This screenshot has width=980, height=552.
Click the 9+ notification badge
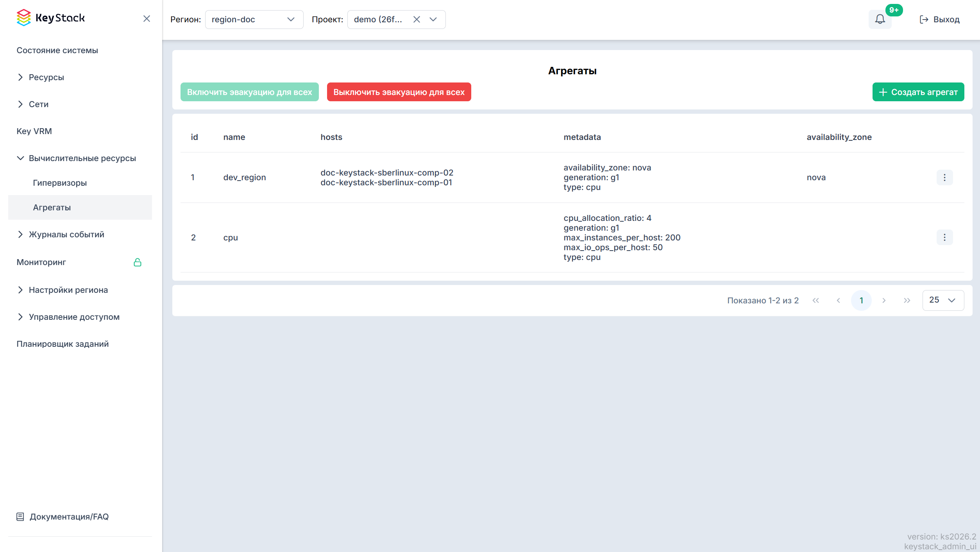click(894, 10)
